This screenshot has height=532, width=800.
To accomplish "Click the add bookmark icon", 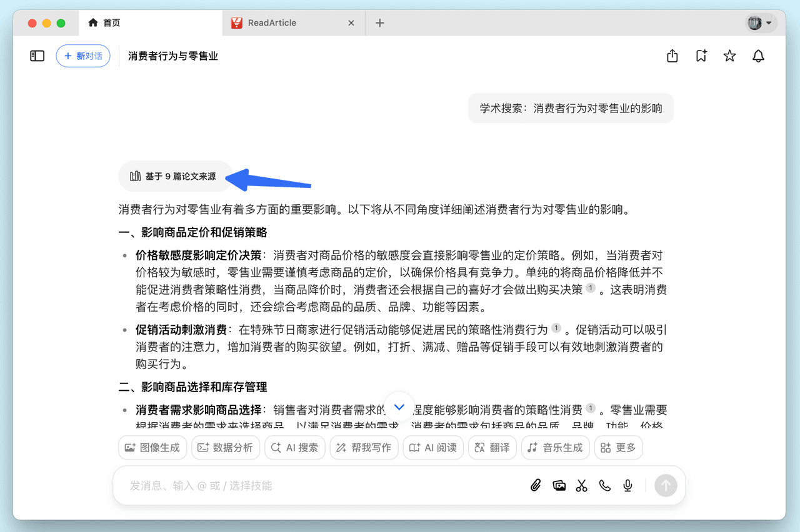I will point(701,56).
